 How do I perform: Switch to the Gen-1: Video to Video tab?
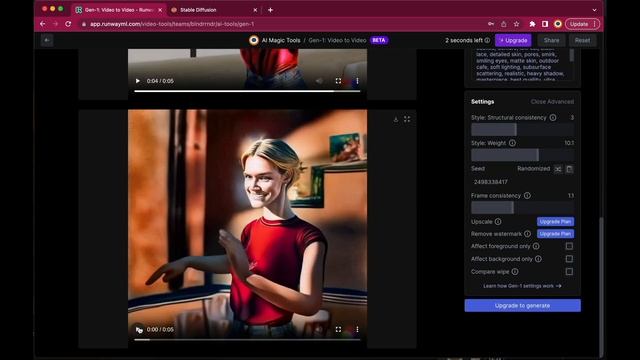point(119,10)
